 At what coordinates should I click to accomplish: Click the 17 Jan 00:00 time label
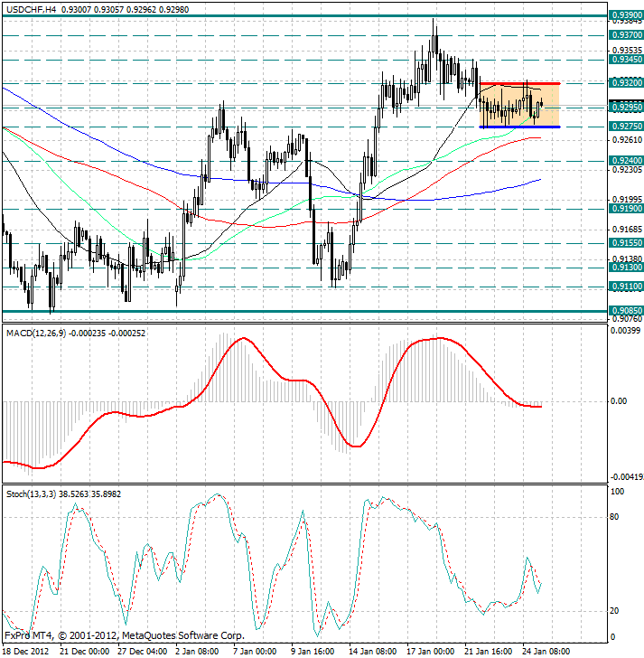(x=431, y=652)
